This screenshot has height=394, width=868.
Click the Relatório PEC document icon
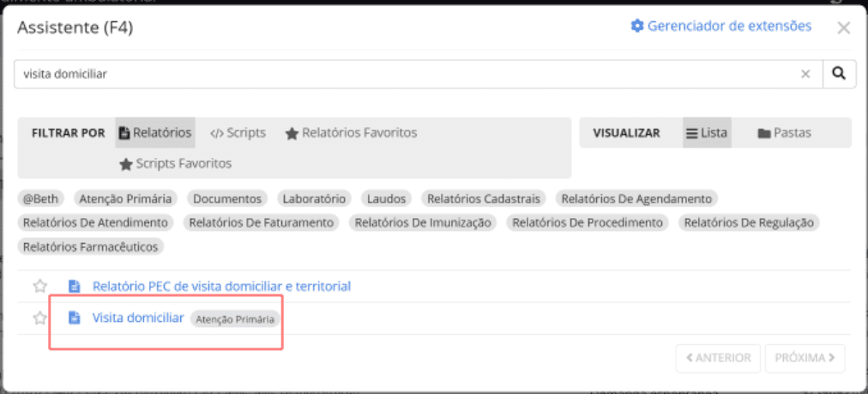click(75, 286)
